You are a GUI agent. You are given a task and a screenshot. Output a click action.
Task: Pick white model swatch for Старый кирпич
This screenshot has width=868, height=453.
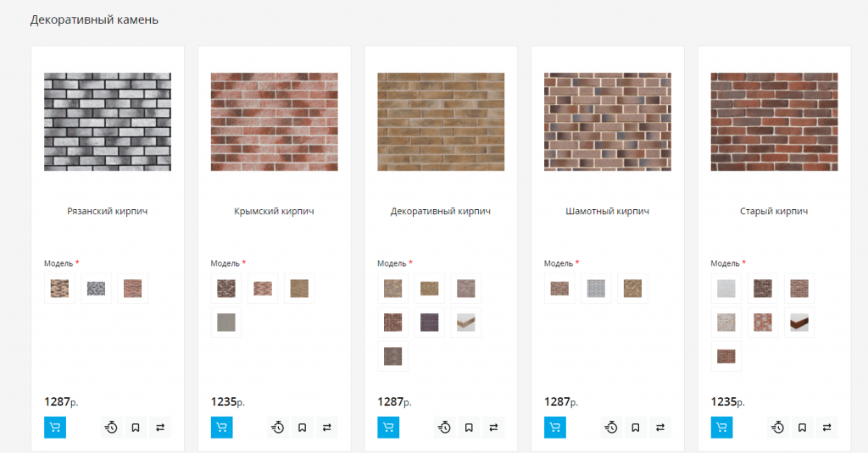[x=726, y=288]
